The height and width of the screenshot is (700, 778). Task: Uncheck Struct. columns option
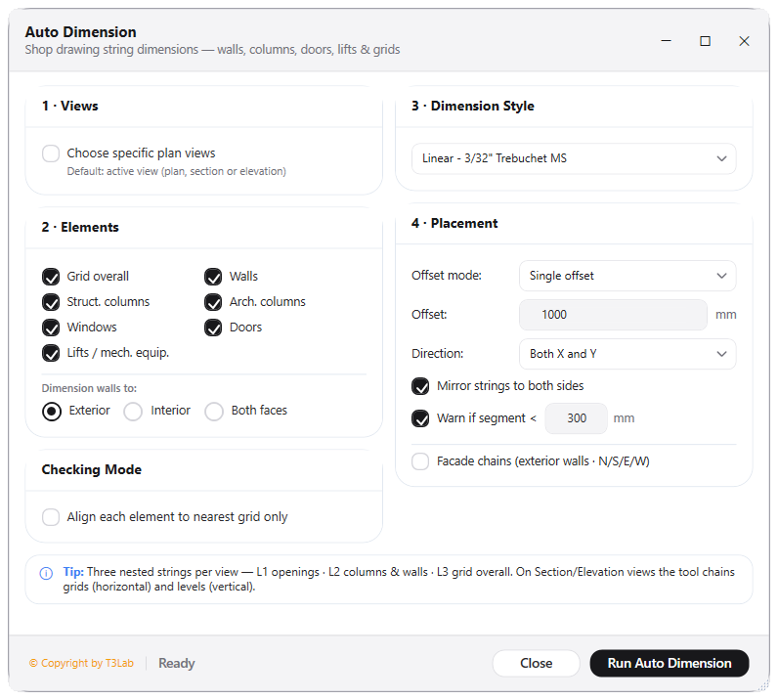pyautogui.click(x=51, y=302)
